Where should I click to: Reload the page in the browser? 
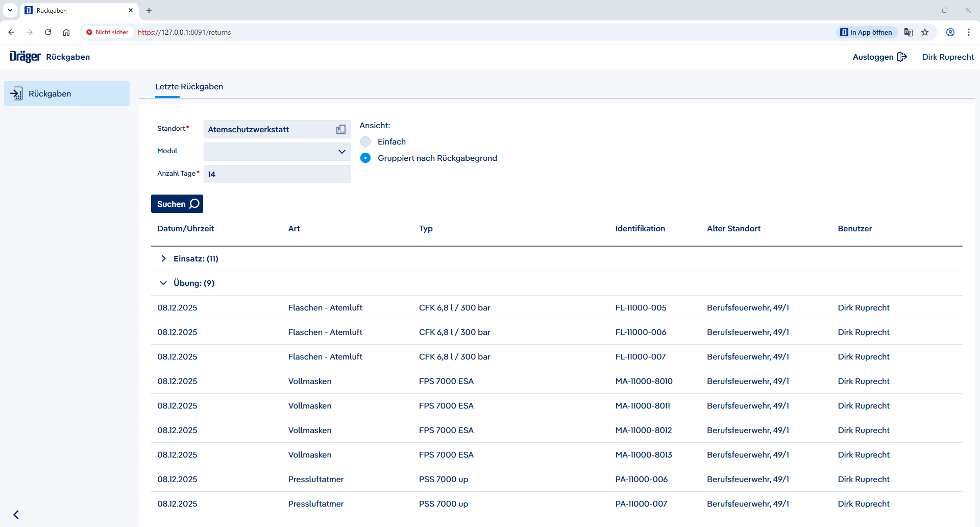pos(48,32)
